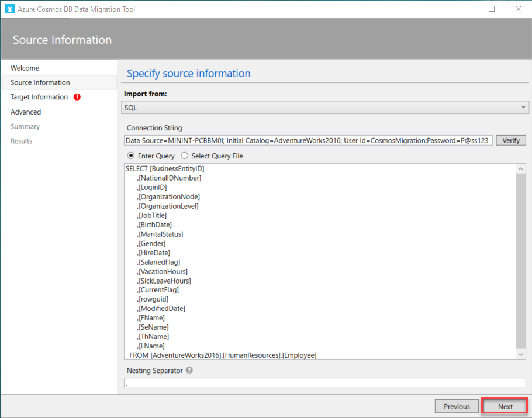Screen dimensions: 532x418
Task: Switch to the Advanced step
Action: click(x=26, y=112)
